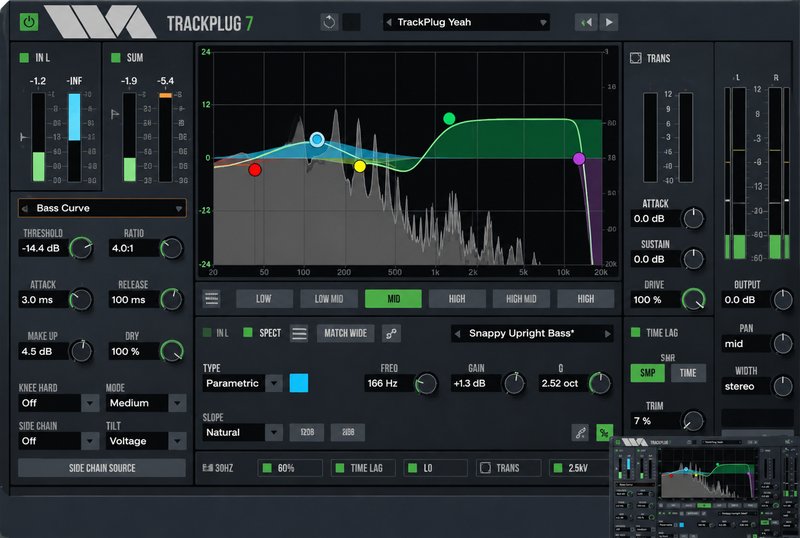Click left arrow of Snappy Upright Bass preset
Screen dimensions: 800x538
457,333
